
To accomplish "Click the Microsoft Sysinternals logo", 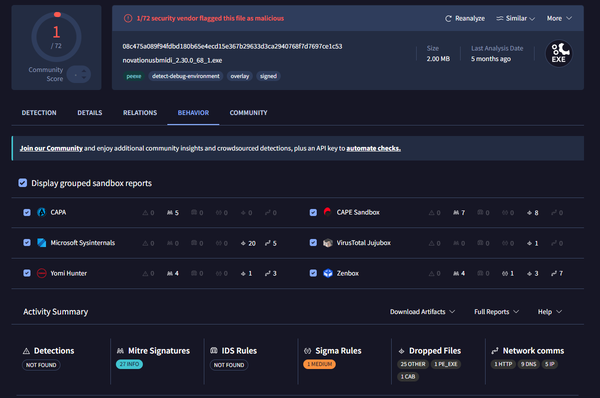I will [x=41, y=243].
